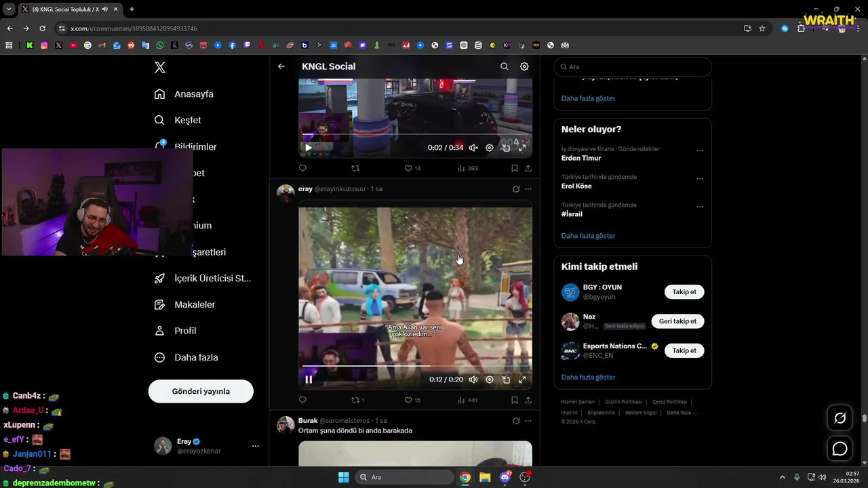The width and height of the screenshot is (868, 488).
Task: Reply to the post with 441 views
Action: tap(302, 400)
